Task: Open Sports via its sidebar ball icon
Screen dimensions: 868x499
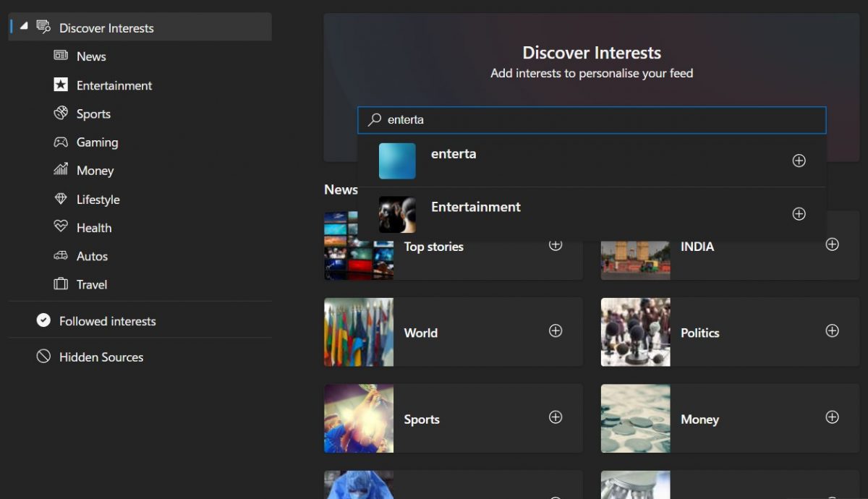Action: point(61,114)
